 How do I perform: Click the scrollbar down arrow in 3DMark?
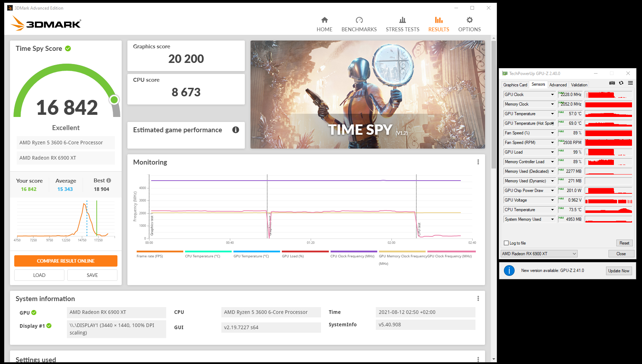tap(494, 359)
